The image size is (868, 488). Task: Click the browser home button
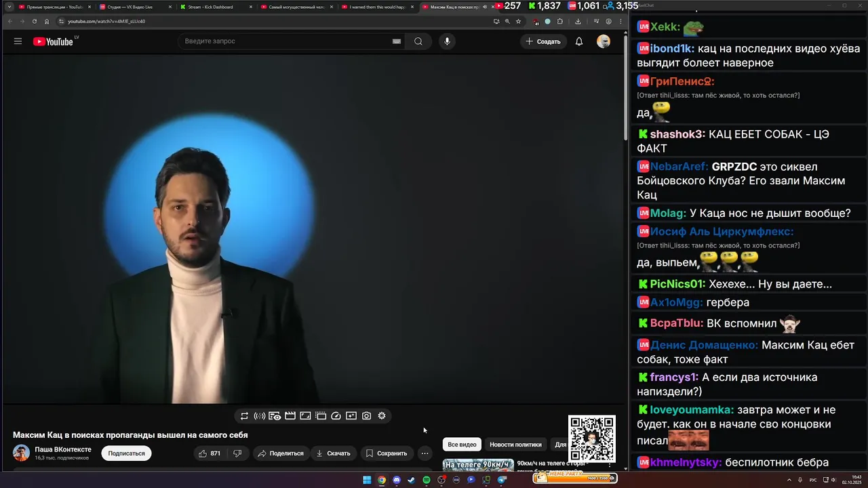pos(47,21)
